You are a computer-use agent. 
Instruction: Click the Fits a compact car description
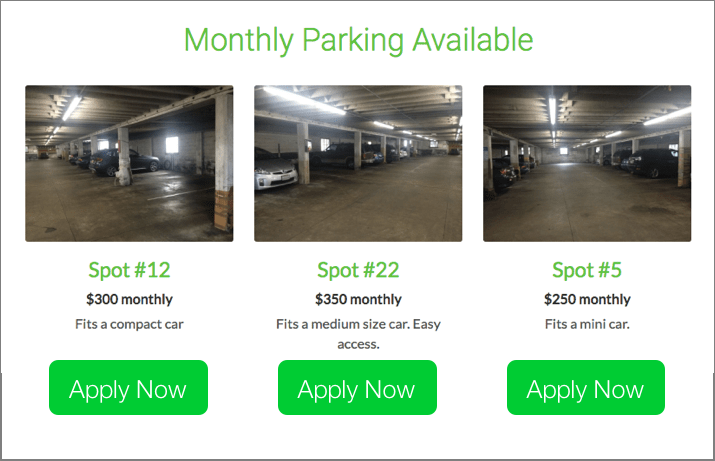(x=129, y=324)
